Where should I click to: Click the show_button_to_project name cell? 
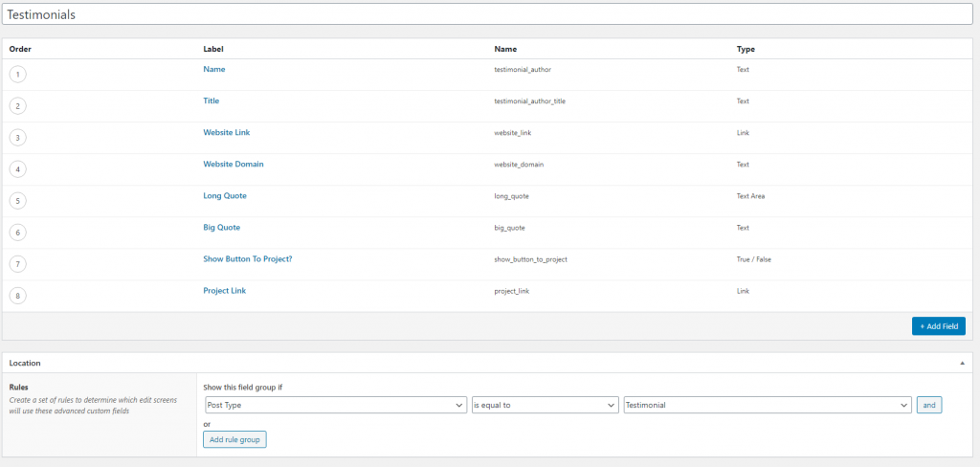click(530, 259)
